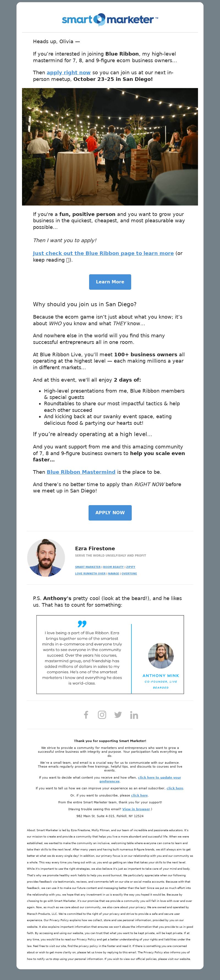
Task: Open the Twitter bird icon
Action: pyautogui.click(x=118, y=715)
